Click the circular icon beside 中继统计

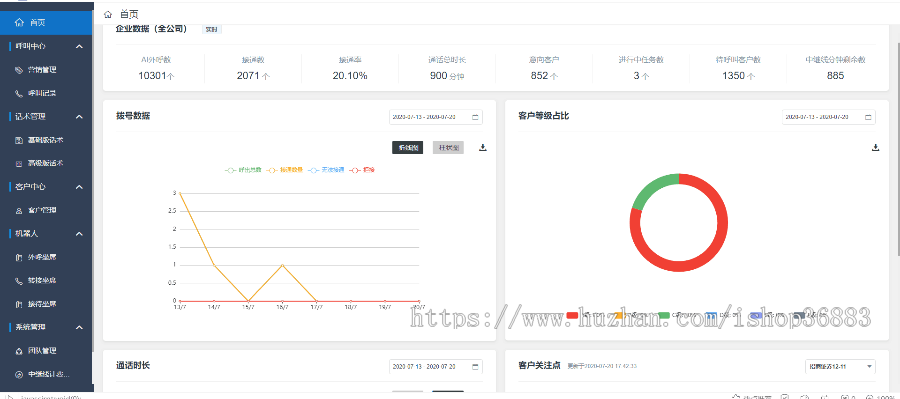19,374
